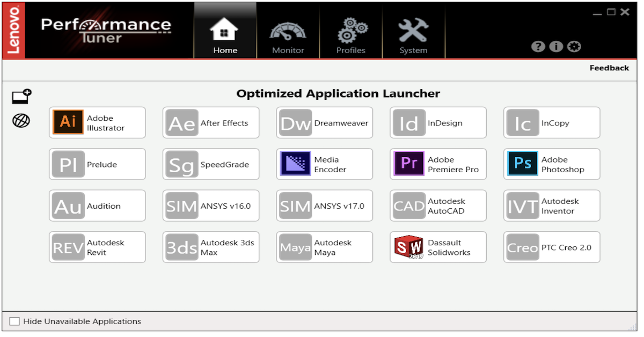
Task: Click the Feedback link
Action: (x=609, y=68)
